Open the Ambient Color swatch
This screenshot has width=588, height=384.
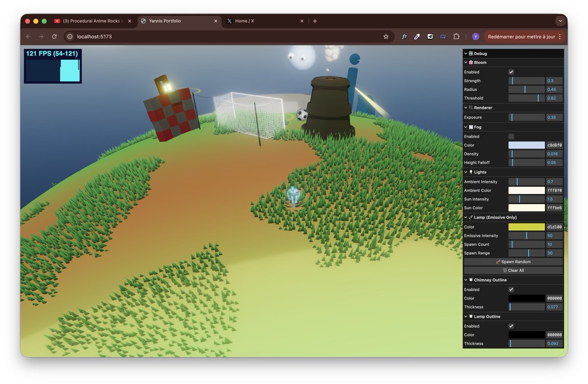pyautogui.click(x=527, y=191)
